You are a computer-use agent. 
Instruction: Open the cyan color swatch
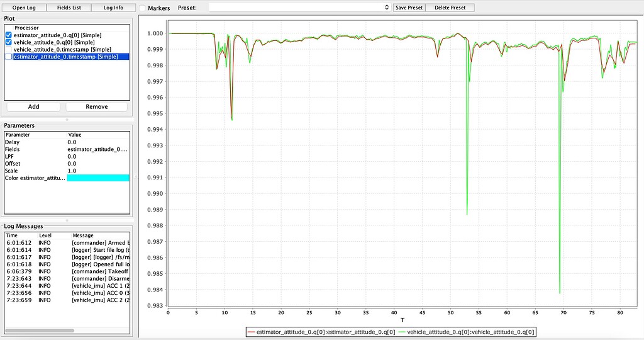click(x=97, y=178)
